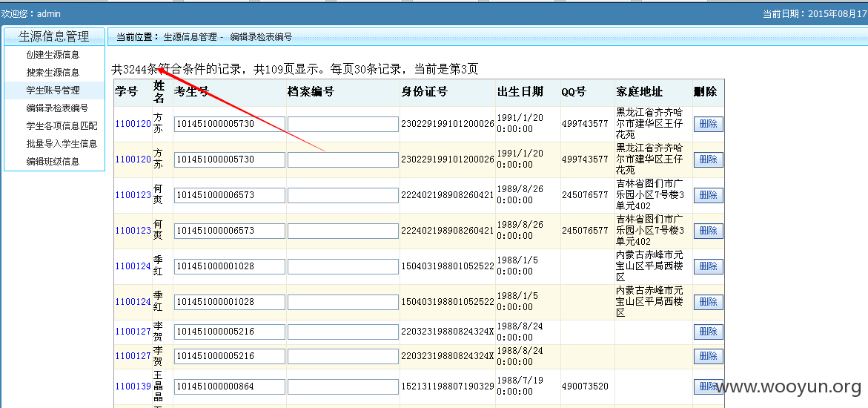The width and height of the screenshot is (868, 408).
Task: Edit first 李贺 考生号 field 101451000005216
Action: (x=230, y=332)
